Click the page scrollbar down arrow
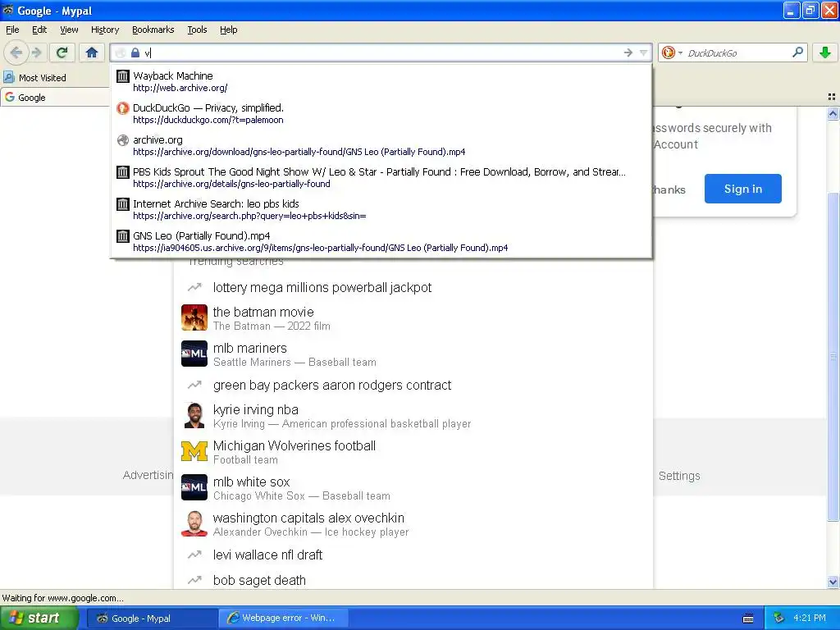This screenshot has width=840, height=630. click(x=833, y=582)
